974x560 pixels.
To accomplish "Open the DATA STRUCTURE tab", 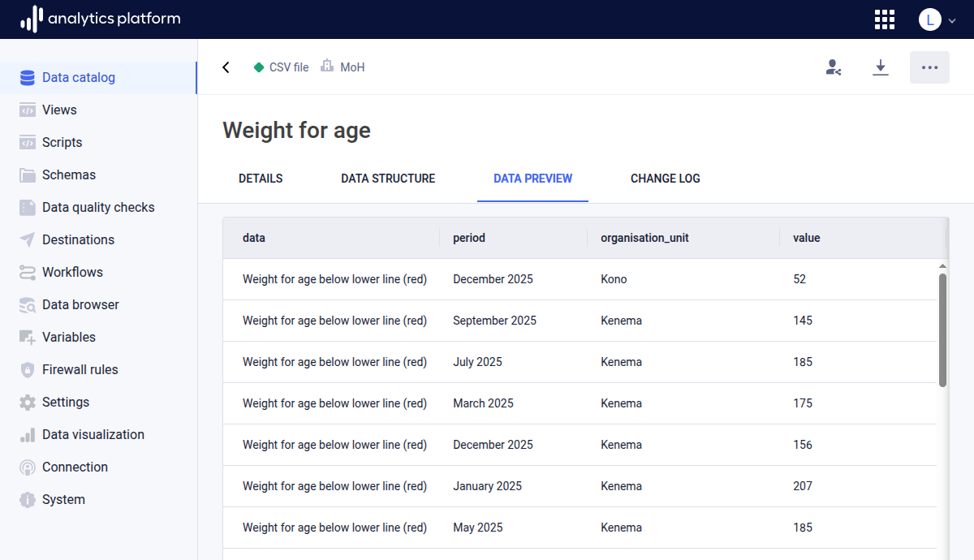I will point(388,179).
